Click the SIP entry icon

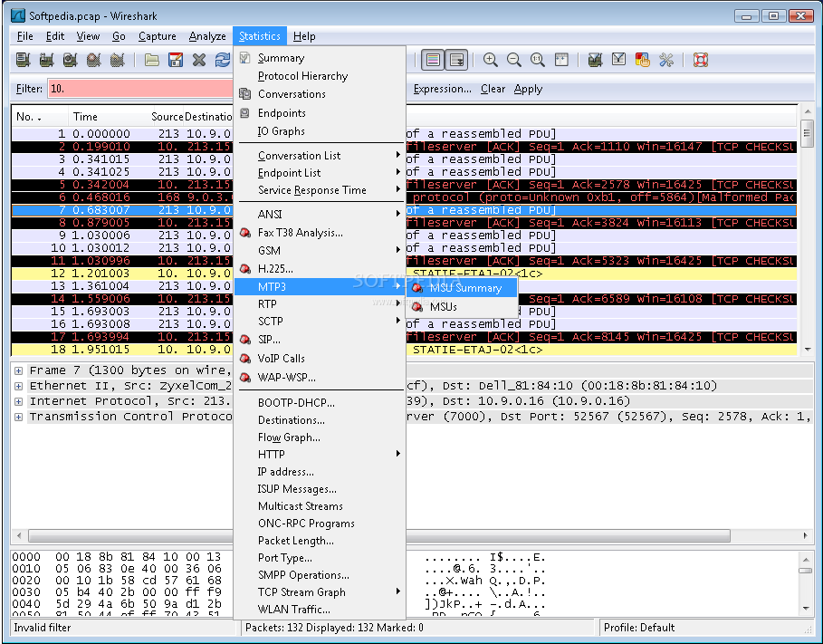[x=245, y=340]
